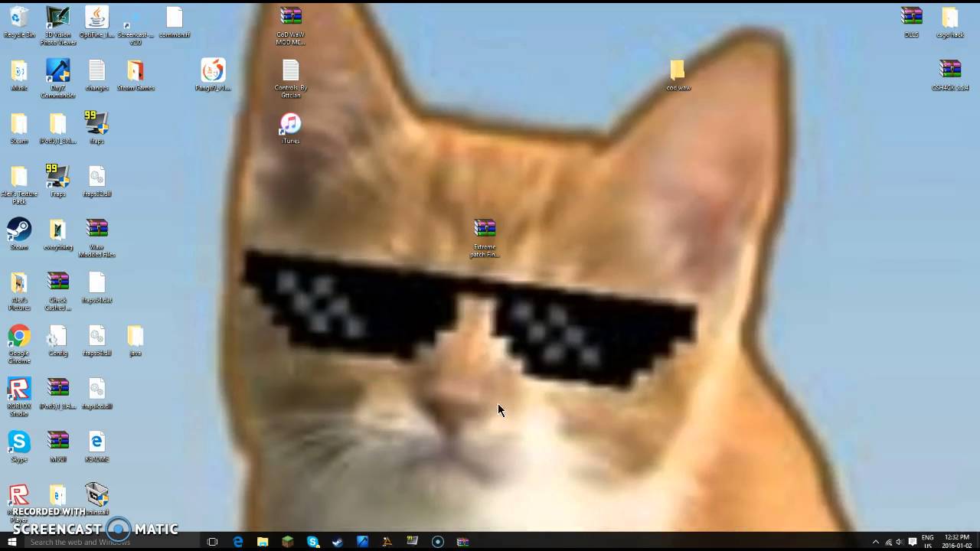Open ENG language input indicator
Viewport: 980px width, 551px height.
(x=928, y=542)
